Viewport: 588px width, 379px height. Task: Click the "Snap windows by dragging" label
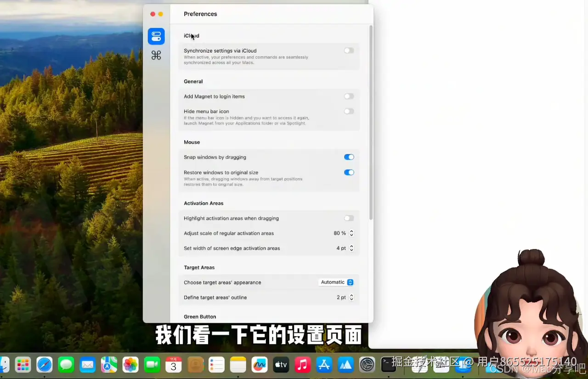[x=215, y=157]
